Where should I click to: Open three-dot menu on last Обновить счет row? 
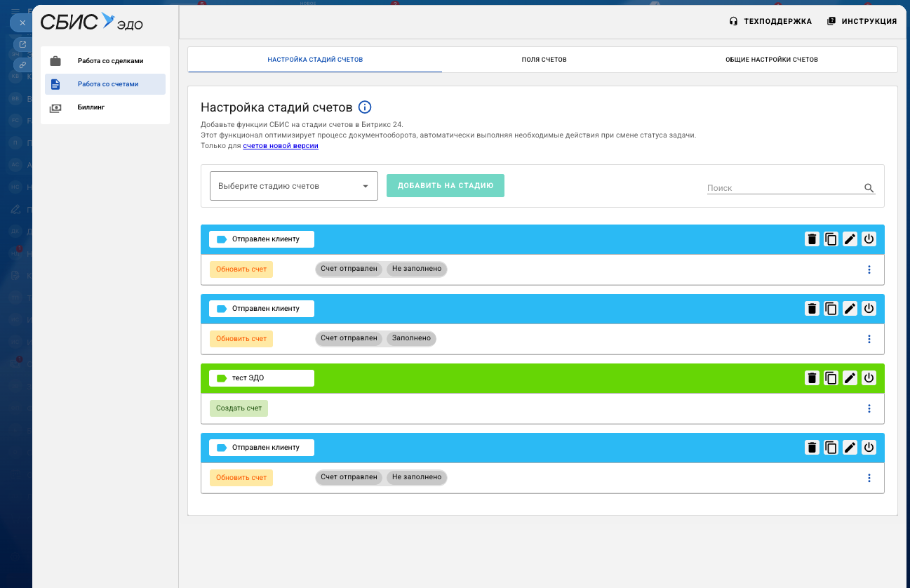pyautogui.click(x=869, y=478)
